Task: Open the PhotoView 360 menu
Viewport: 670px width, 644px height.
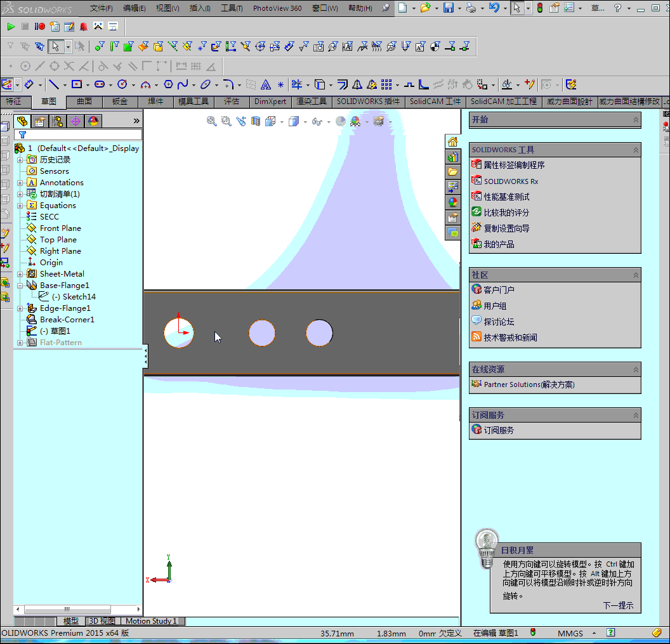Action: click(x=277, y=8)
